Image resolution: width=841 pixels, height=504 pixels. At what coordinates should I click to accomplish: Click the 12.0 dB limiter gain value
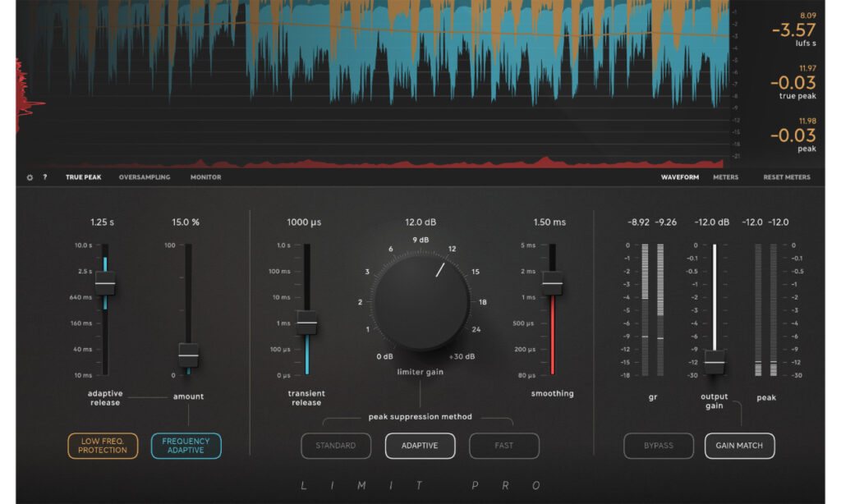point(420,222)
